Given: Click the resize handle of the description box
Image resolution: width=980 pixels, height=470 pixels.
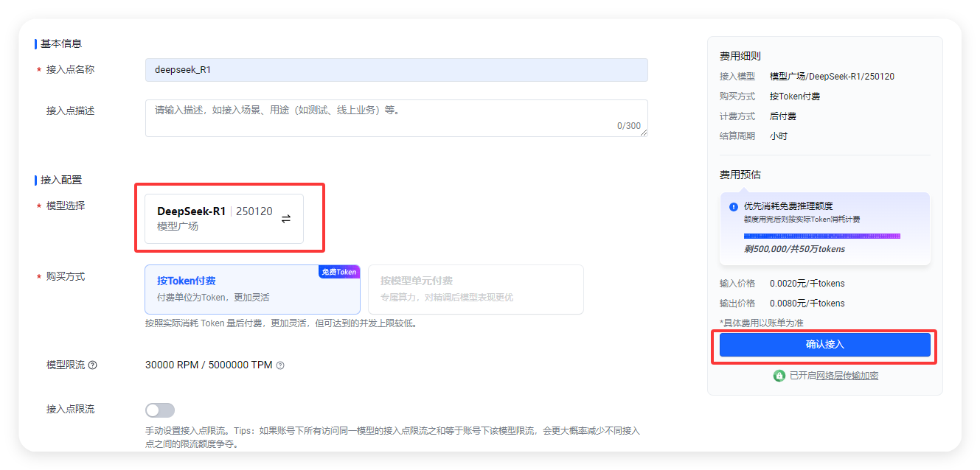Looking at the screenshot, I should [x=644, y=133].
